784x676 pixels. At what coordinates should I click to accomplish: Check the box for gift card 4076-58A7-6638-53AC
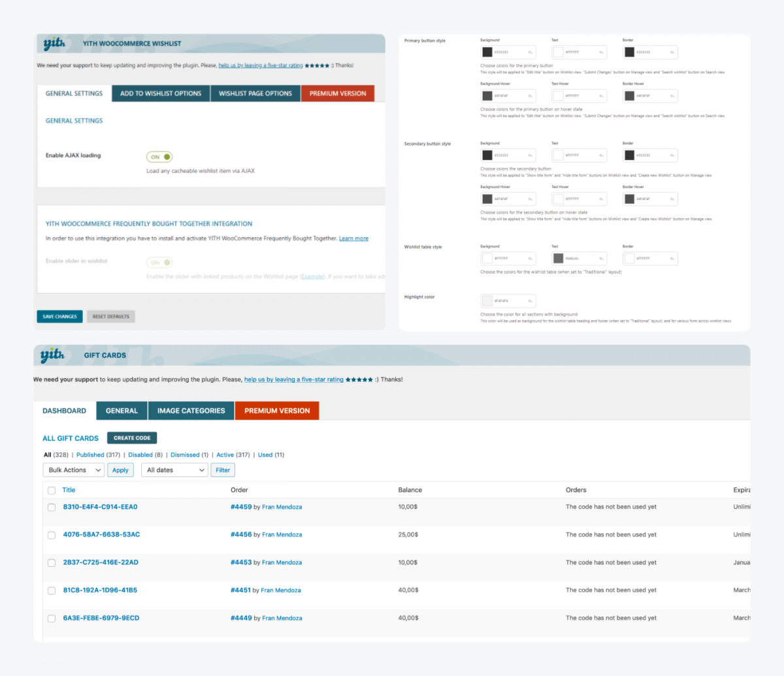point(52,535)
